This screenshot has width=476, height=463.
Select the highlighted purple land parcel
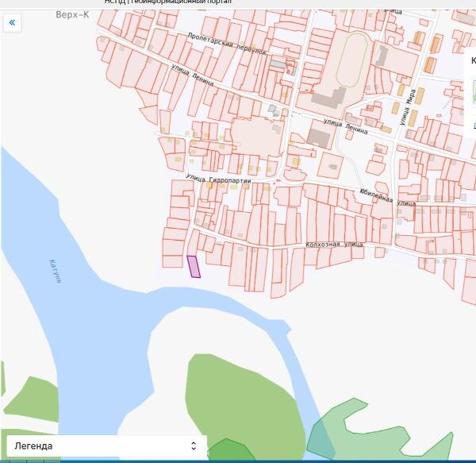click(x=194, y=267)
